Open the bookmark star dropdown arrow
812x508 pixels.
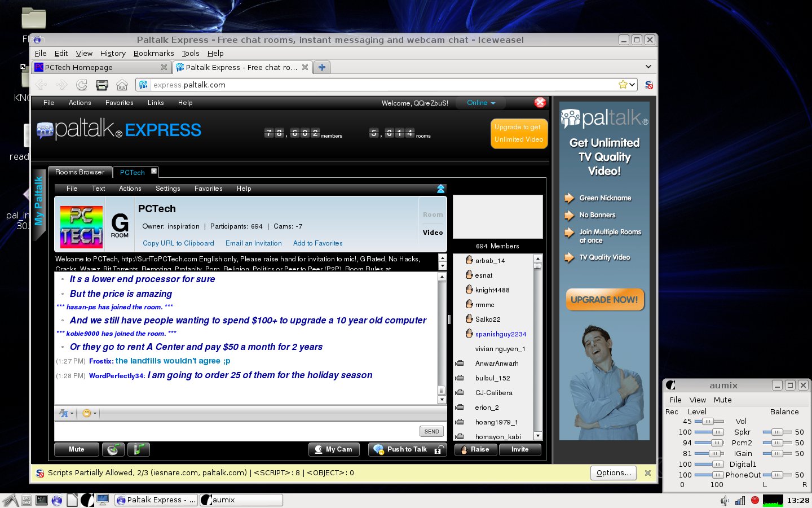pyautogui.click(x=632, y=85)
